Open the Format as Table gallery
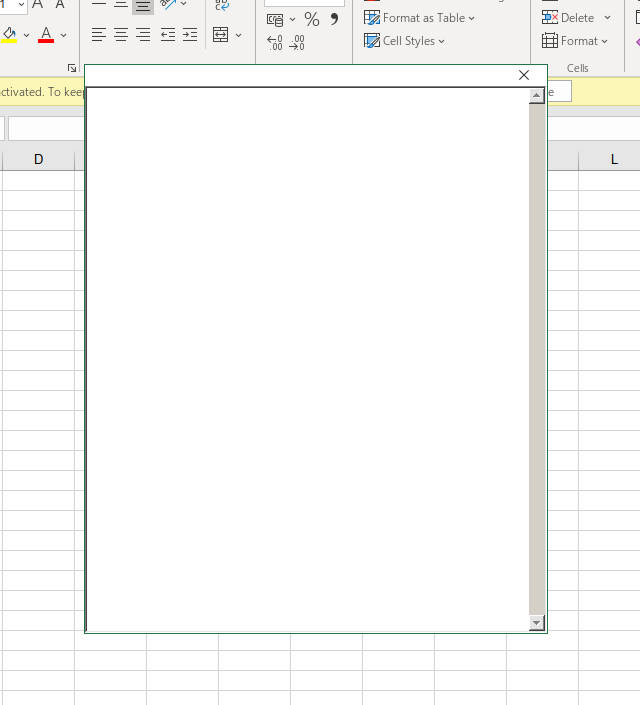 click(419, 18)
